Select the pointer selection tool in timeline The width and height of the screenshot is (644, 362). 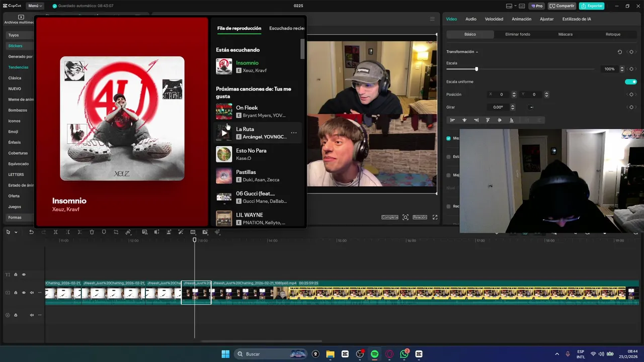(8, 232)
